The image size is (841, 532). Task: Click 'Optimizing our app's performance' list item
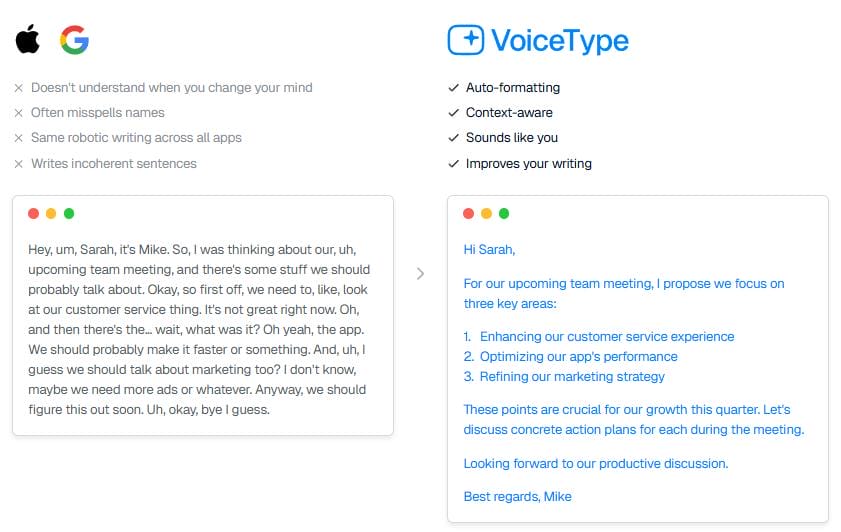point(578,357)
